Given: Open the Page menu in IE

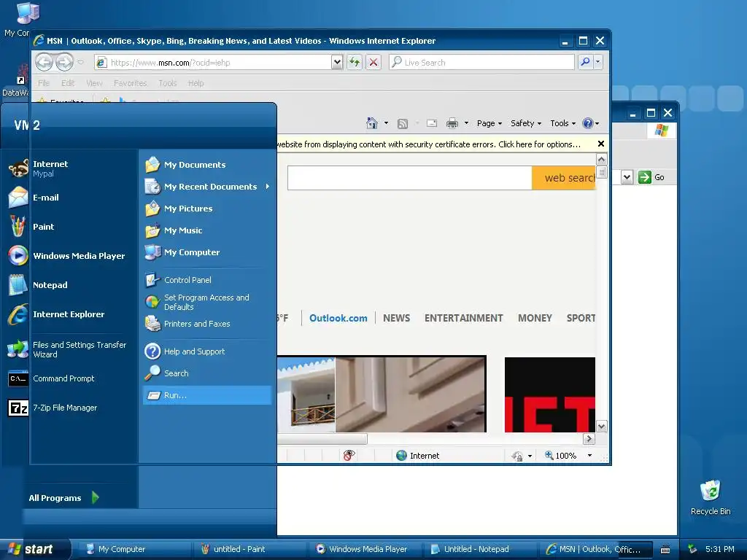Looking at the screenshot, I should pos(489,123).
